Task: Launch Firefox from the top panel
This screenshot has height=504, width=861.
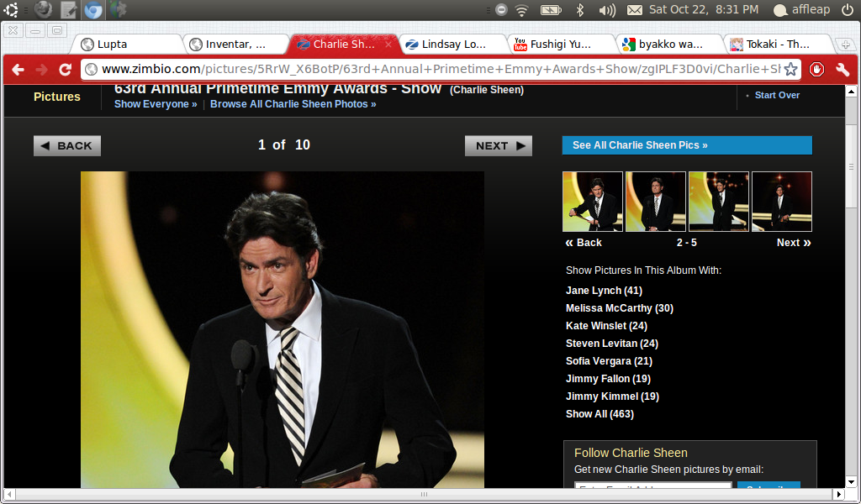Action: [43, 9]
